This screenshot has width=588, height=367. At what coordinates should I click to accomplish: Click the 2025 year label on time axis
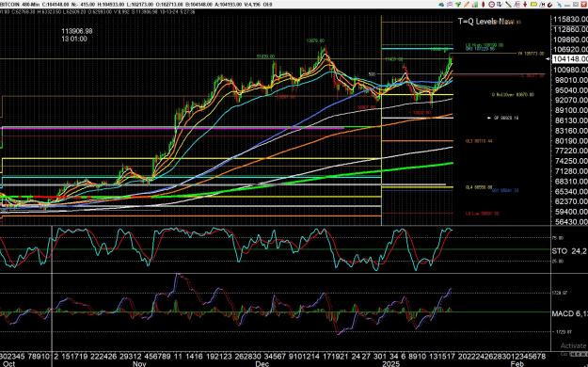point(390,363)
